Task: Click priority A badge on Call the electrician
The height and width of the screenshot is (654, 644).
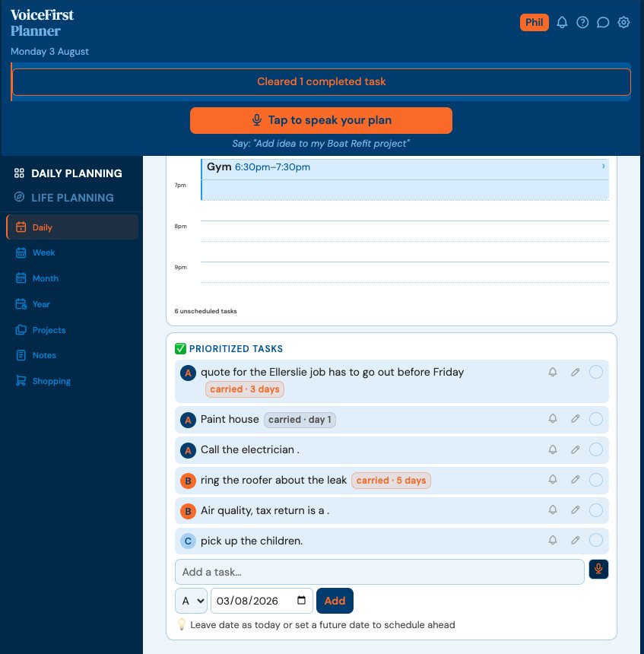Action: pos(188,450)
